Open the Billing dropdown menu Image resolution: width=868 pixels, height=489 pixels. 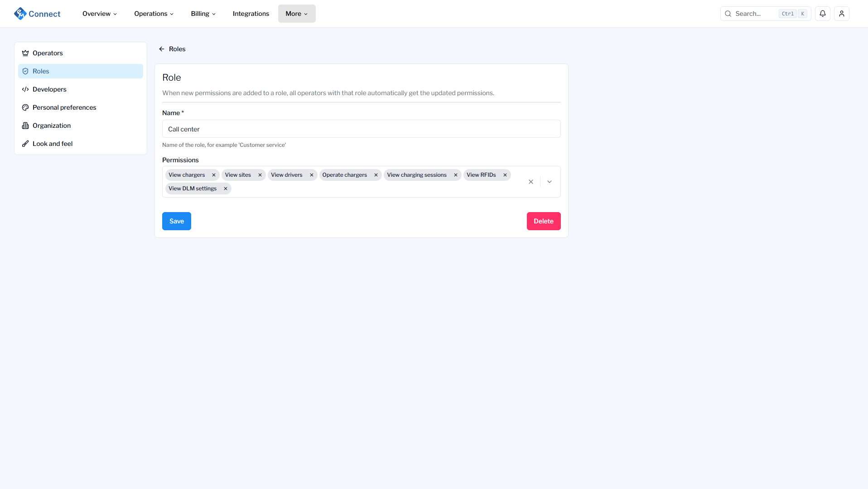point(203,14)
